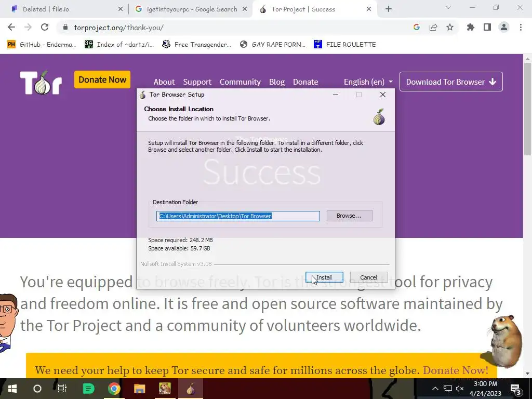532x399 pixels.
Task: Open the GitHub - Enderma... bookmark
Action: 41,45
